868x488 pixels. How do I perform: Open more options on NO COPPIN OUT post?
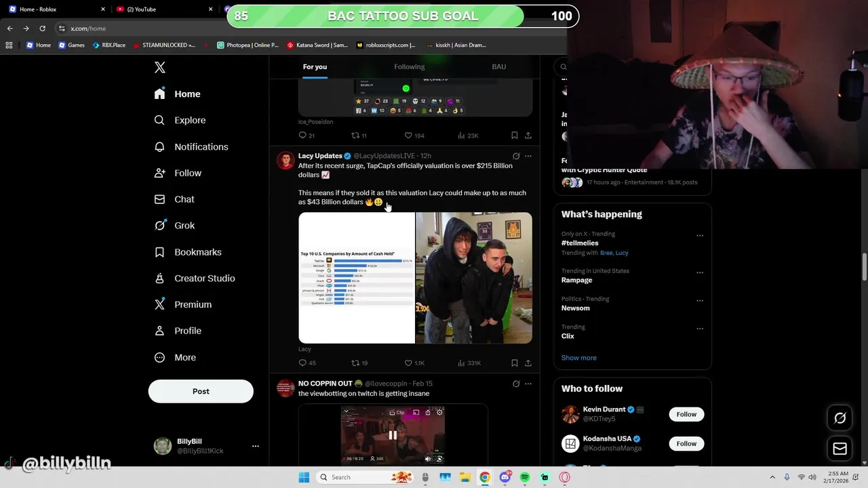[528, 384]
